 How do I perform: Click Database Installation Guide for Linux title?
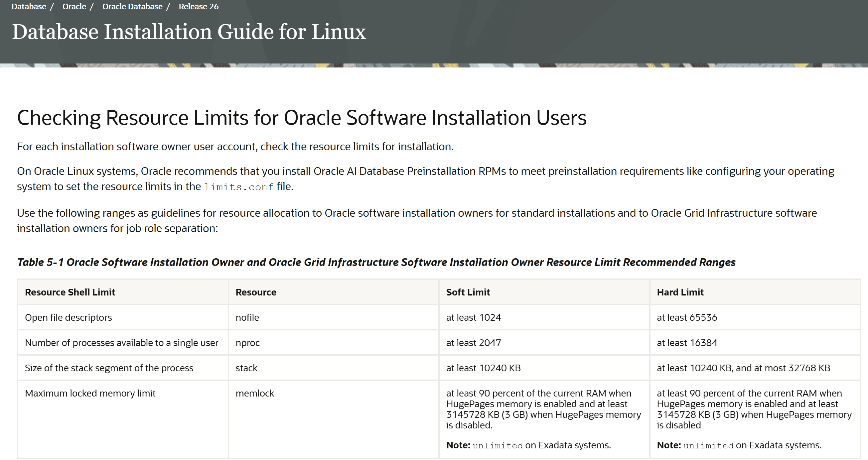point(189,32)
